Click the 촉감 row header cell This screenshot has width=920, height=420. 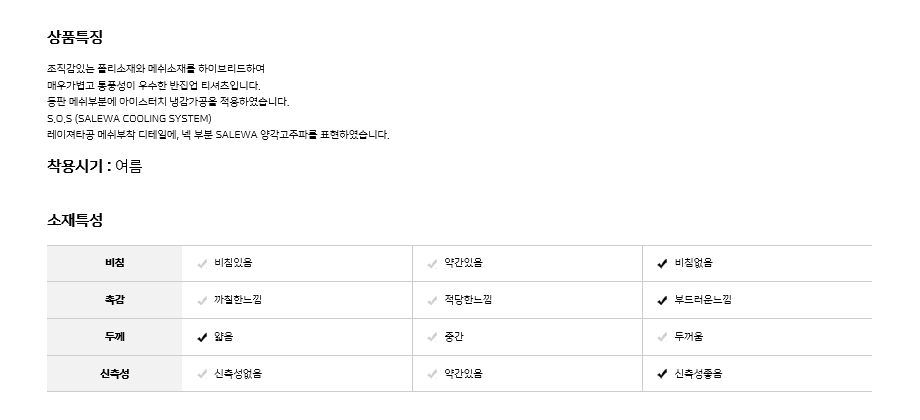pos(114,300)
